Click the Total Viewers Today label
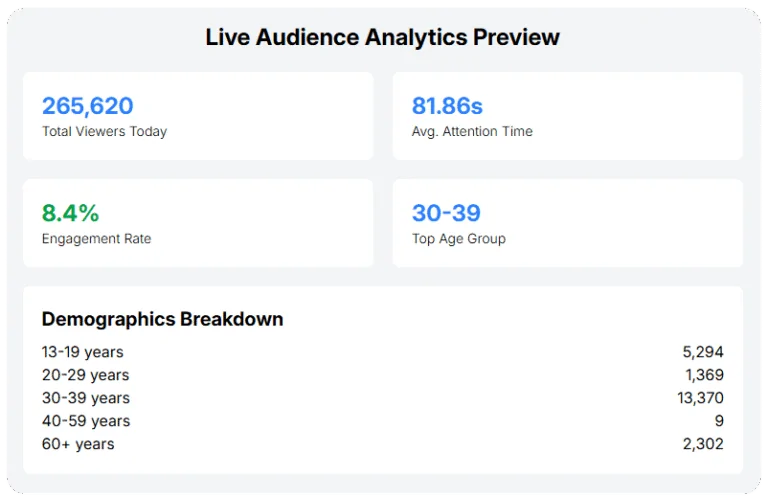 point(104,131)
